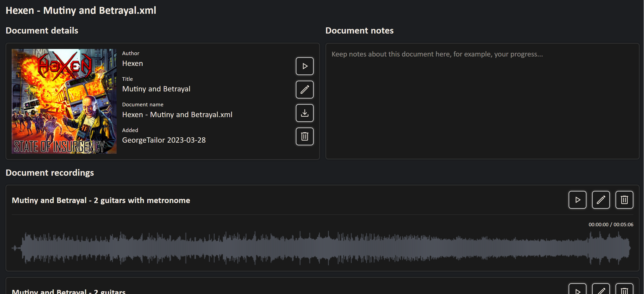This screenshot has width=644, height=294.
Task: Click 'GeorgeTailor 2023-03-28' added info
Action: (x=164, y=140)
